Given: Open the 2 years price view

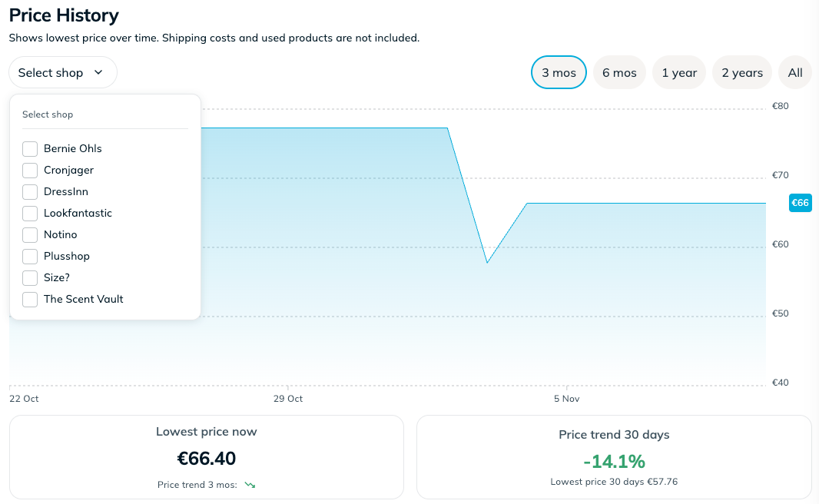Looking at the screenshot, I should tap(741, 71).
